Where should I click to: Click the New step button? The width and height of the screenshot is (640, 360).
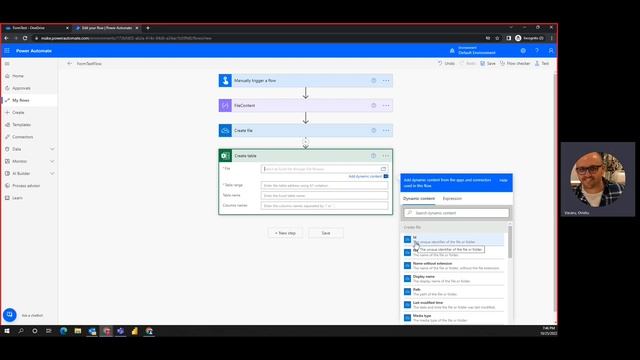(285, 233)
